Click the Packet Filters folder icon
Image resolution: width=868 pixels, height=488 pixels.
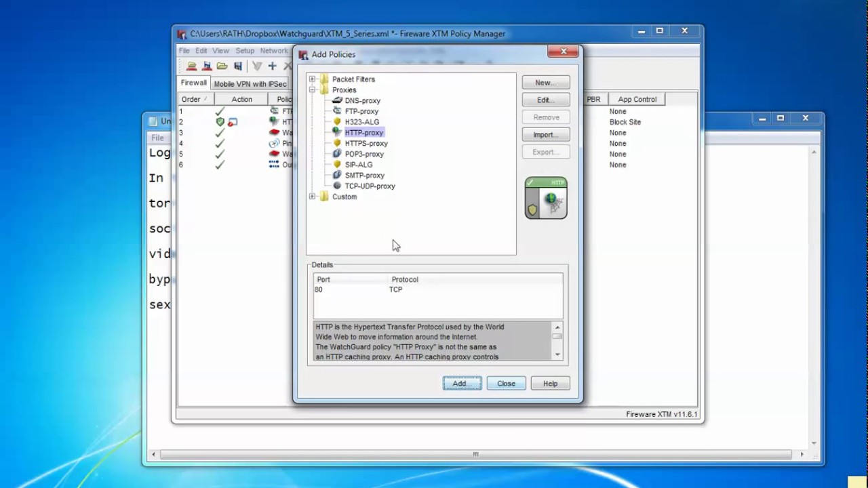324,79
